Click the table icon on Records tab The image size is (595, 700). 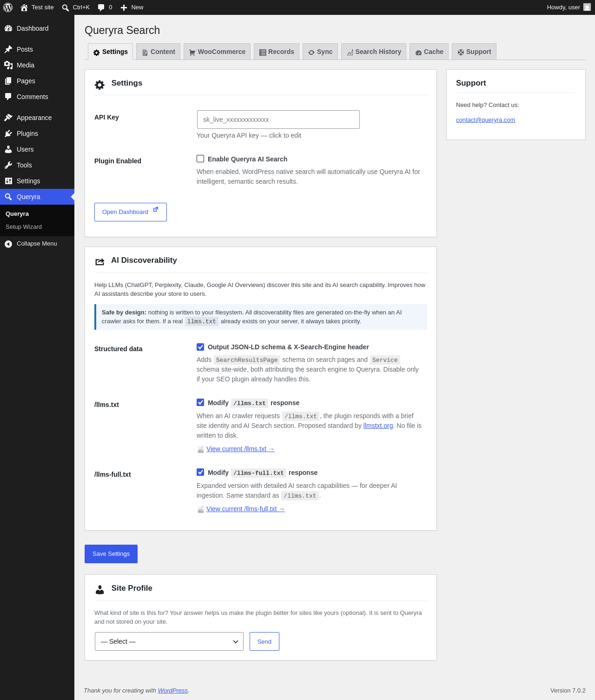[x=263, y=53]
